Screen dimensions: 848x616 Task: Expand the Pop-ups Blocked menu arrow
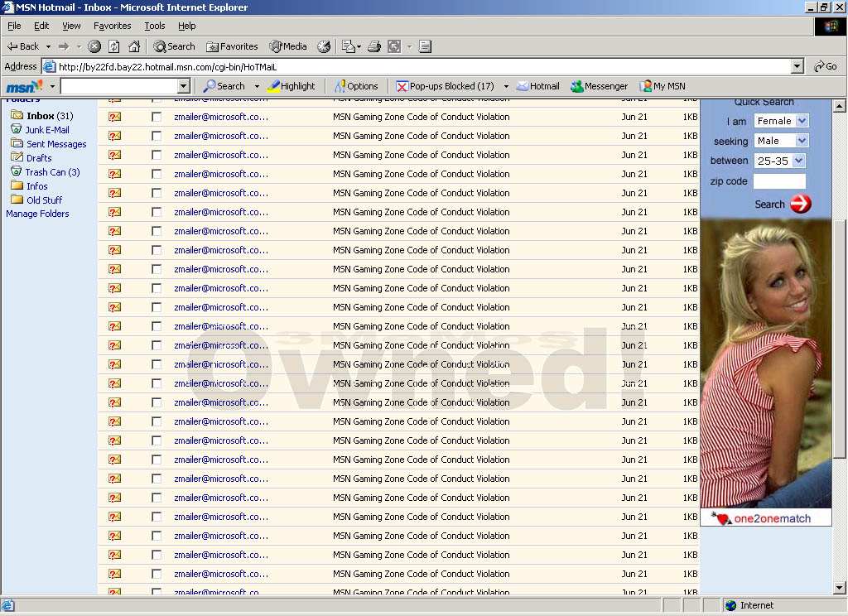pos(506,86)
